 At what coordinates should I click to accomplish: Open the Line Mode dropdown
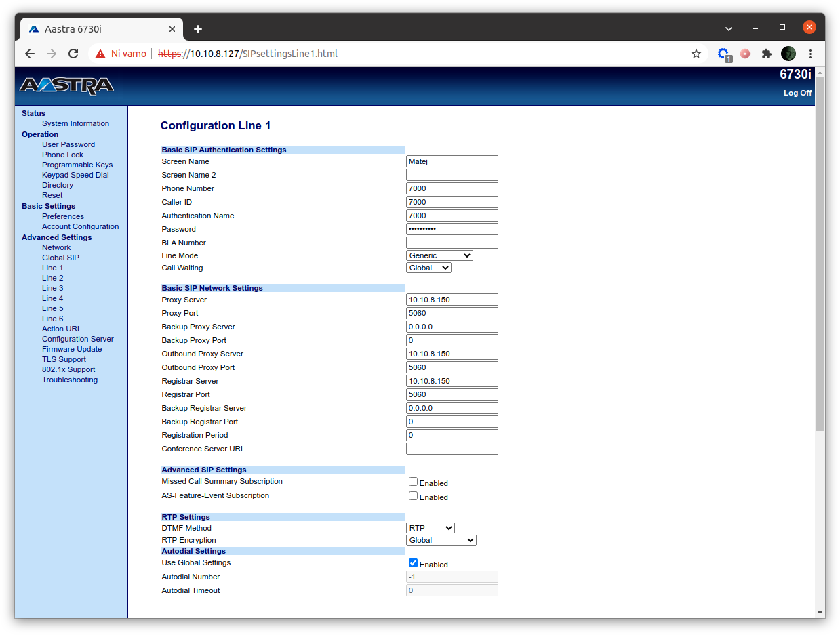point(439,255)
